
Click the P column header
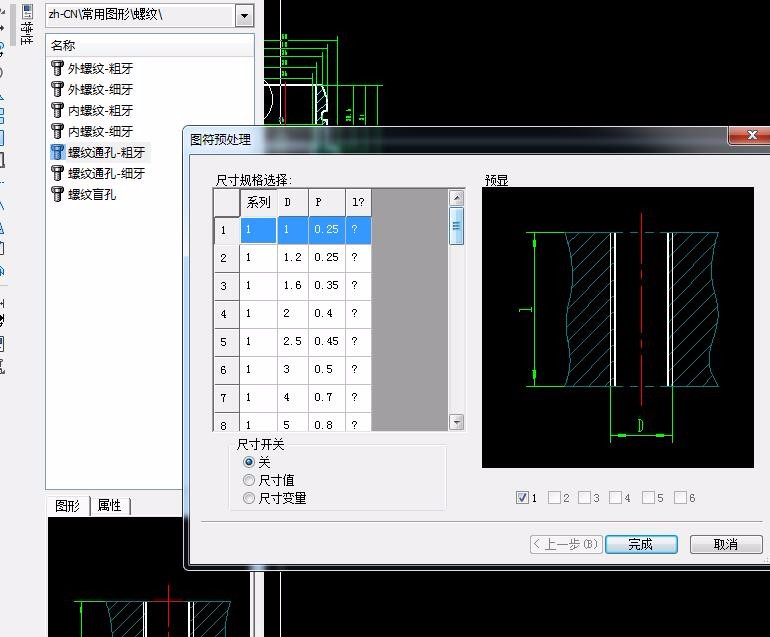[x=327, y=202]
